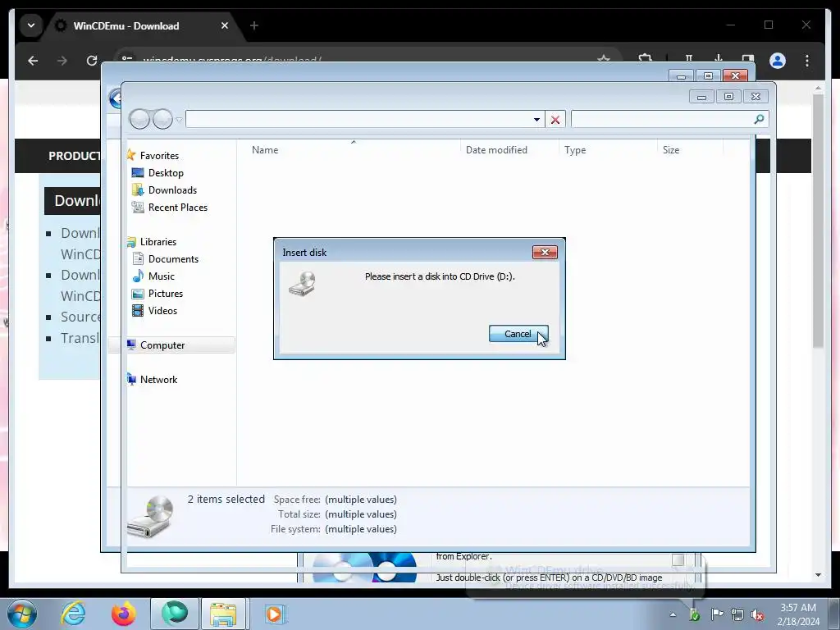Grab the Chrome page vertical scrollbar thumb
The width and height of the screenshot is (840, 630).
click(818, 220)
